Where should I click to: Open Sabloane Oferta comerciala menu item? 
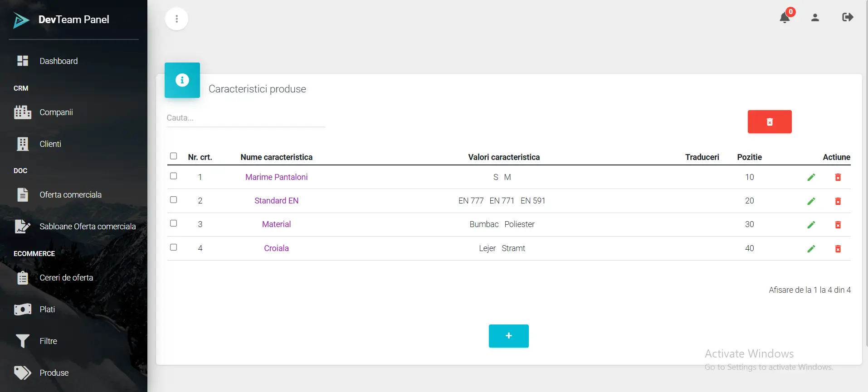(x=87, y=227)
